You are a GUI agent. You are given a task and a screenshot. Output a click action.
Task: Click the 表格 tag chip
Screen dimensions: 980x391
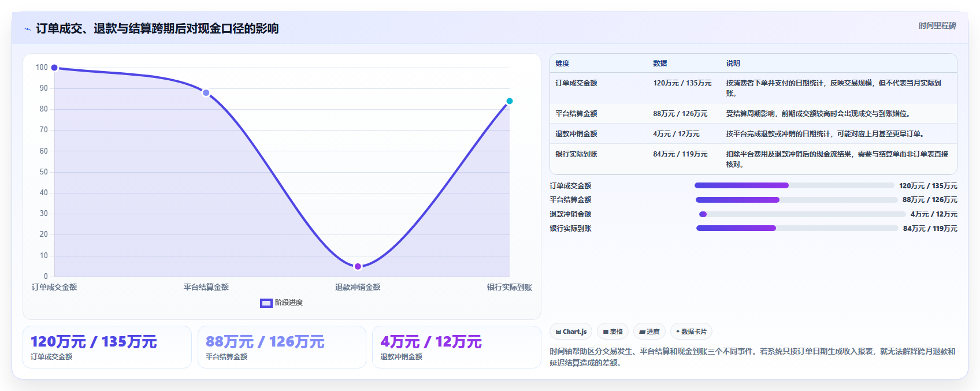click(612, 332)
